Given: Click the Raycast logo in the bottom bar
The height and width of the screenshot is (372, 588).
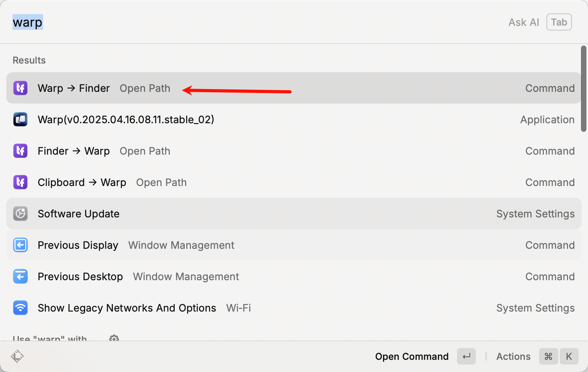Looking at the screenshot, I should (x=17, y=356).
